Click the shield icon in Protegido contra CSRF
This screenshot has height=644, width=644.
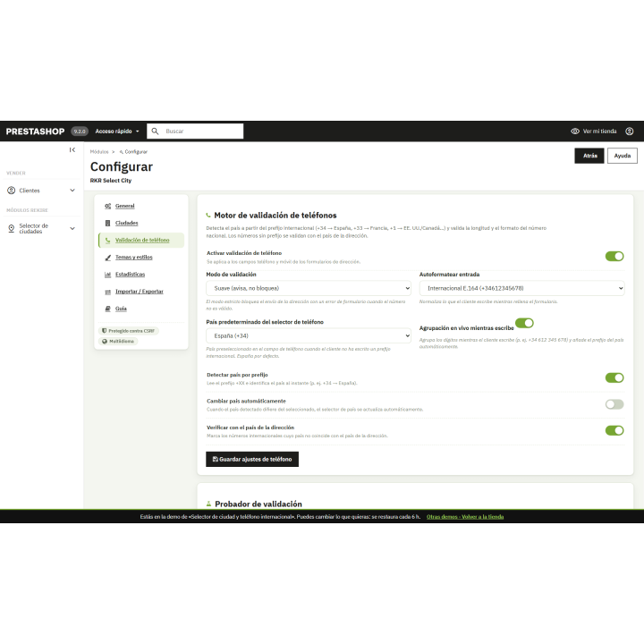pyautogui.click(x=105, y=331)
